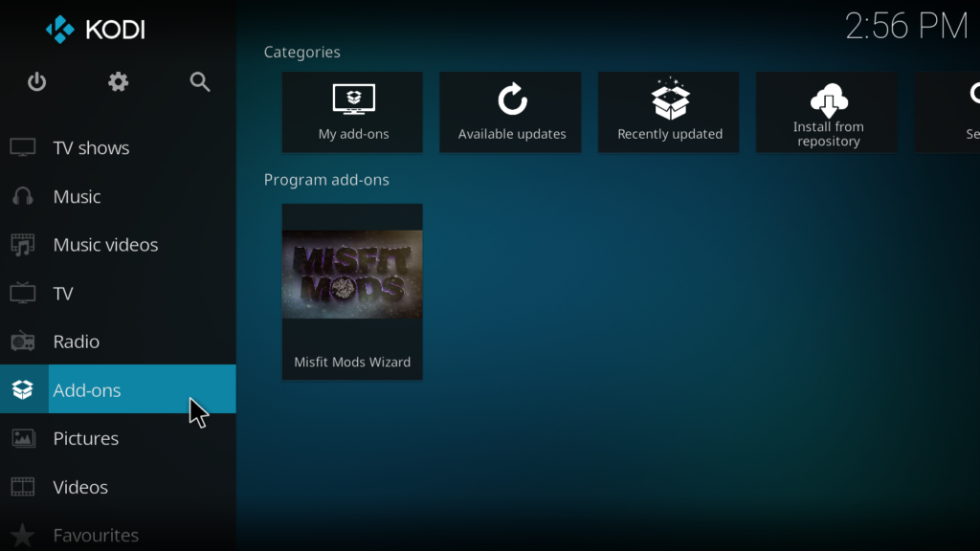Click the power icon
The width and height of the screenshot is (980, 551).
[x=37, y=82]
